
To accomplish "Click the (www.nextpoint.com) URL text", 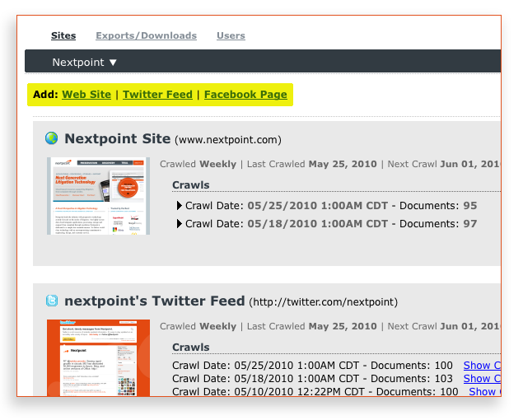I will pos(228,139).
